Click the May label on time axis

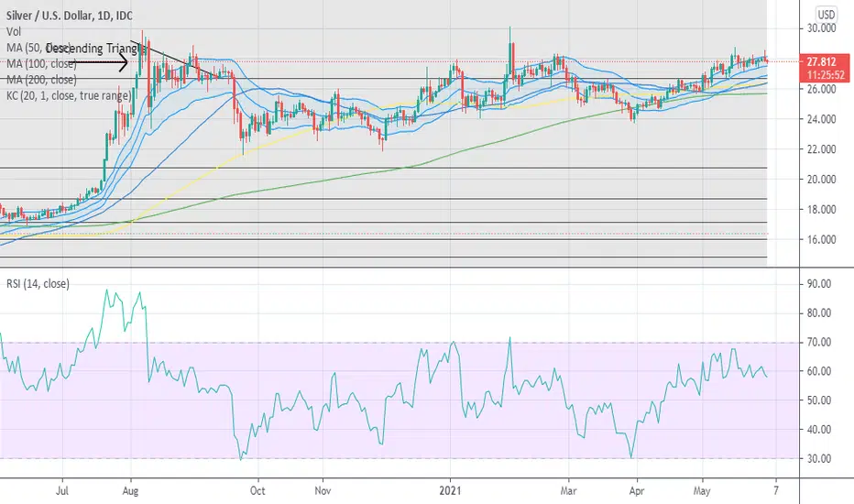point(702,491)
